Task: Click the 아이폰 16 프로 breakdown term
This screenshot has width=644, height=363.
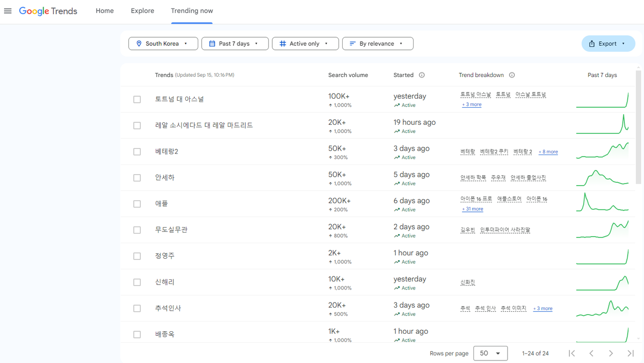Action: (x=476, y=199)
